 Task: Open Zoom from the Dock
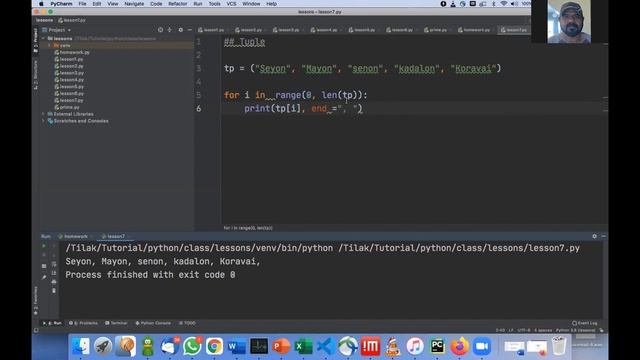click(x=482, y=346)
